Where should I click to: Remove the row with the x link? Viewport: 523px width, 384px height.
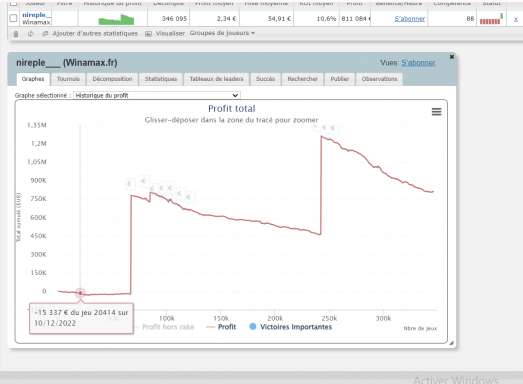[x=516, y=19]
